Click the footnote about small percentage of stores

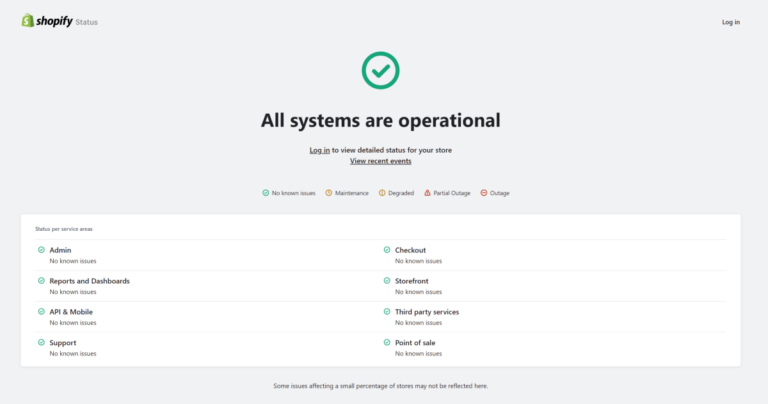coord(381,386)
